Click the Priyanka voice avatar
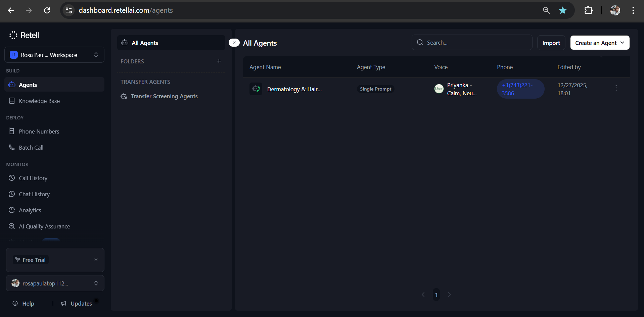 [439, 89]
